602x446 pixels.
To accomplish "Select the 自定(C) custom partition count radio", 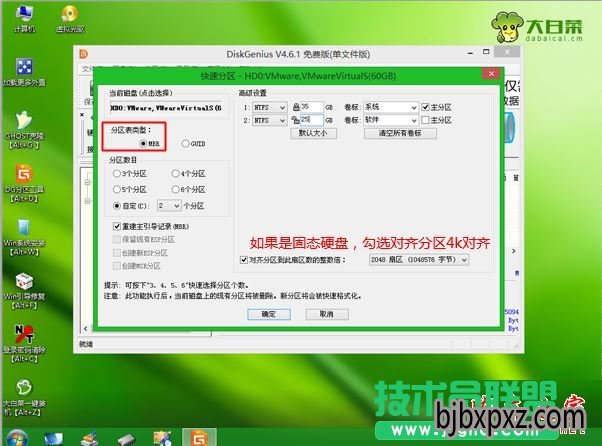I will point(117,206).
